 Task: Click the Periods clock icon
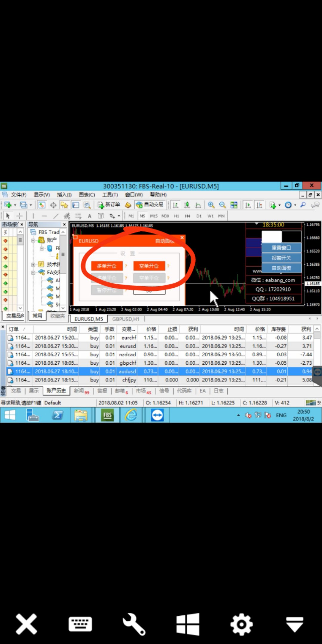[x=288, y=205]
